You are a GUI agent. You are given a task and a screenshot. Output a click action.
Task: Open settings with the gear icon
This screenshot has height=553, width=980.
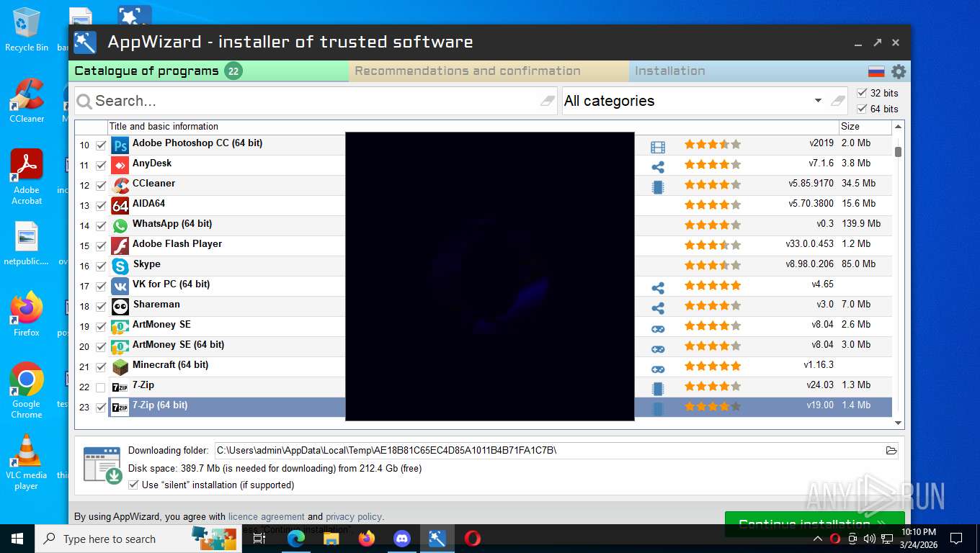899,71
